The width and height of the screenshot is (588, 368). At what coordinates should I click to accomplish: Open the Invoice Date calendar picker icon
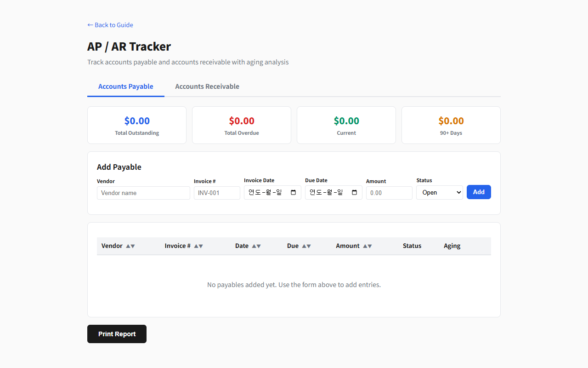click(294, 193)
